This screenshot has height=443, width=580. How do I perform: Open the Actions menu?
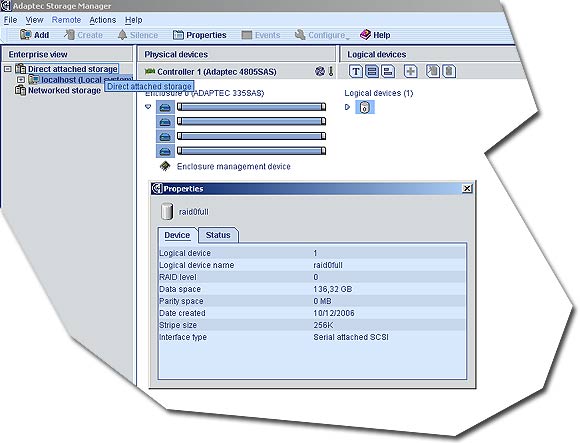(102, 20)
